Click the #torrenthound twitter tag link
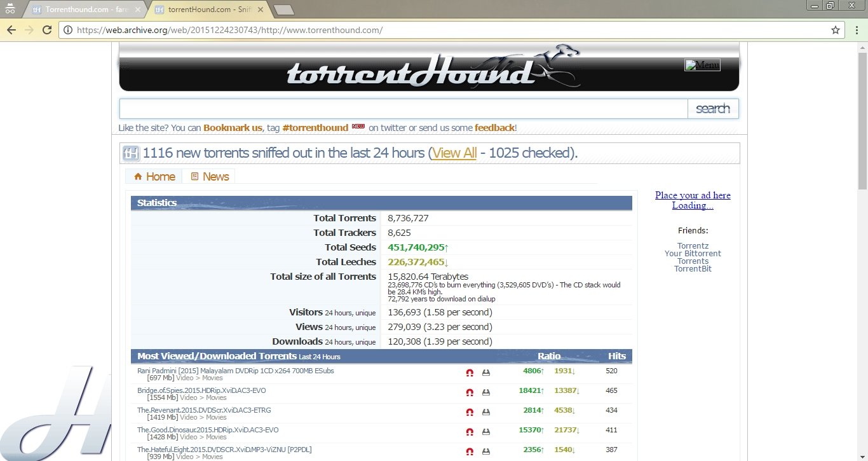This screenshot has width=868, height=461. pos(315,128)
